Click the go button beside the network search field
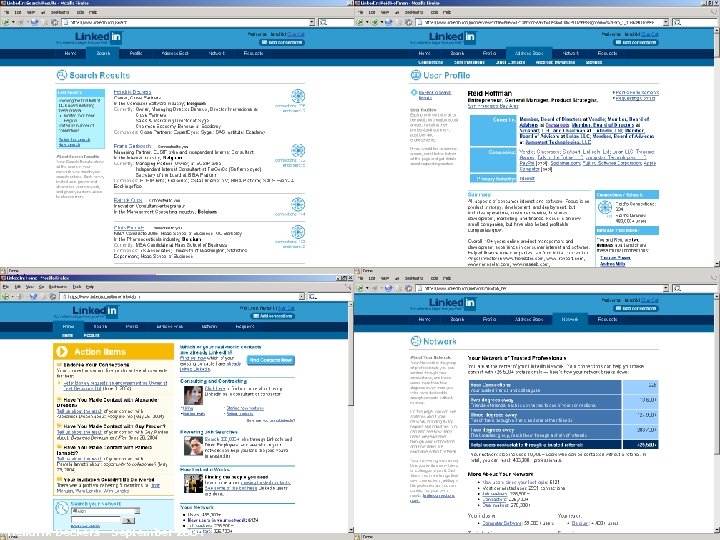 coord(129,520)
